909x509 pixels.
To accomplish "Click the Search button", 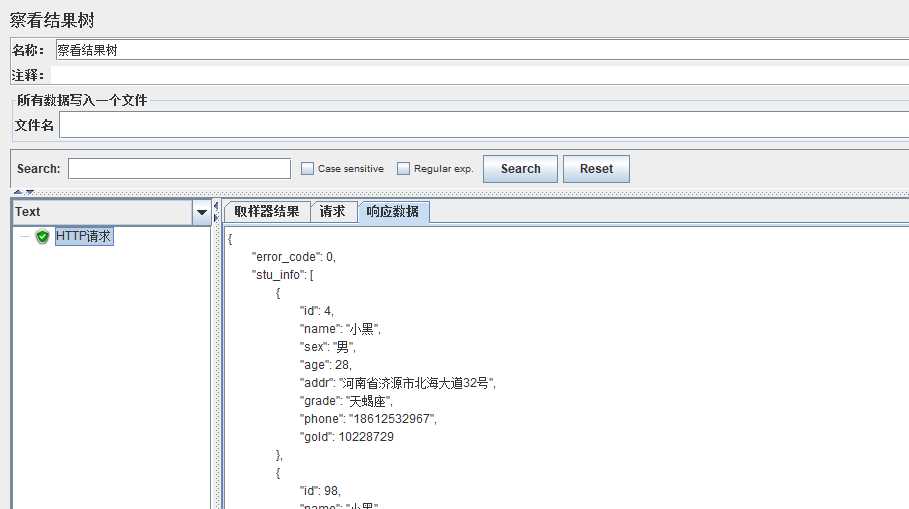I will [520, 169].
